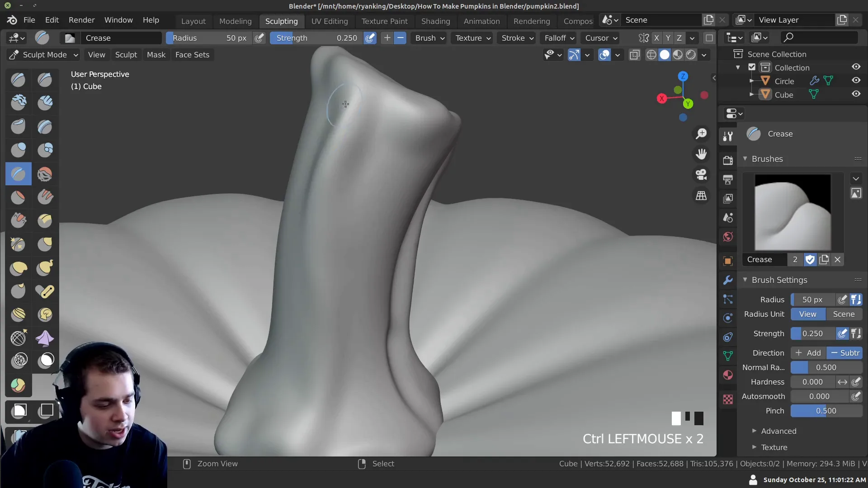868x488 pixels.
Task: Collapse the Brush Settings panel
Action: (745, 280)
